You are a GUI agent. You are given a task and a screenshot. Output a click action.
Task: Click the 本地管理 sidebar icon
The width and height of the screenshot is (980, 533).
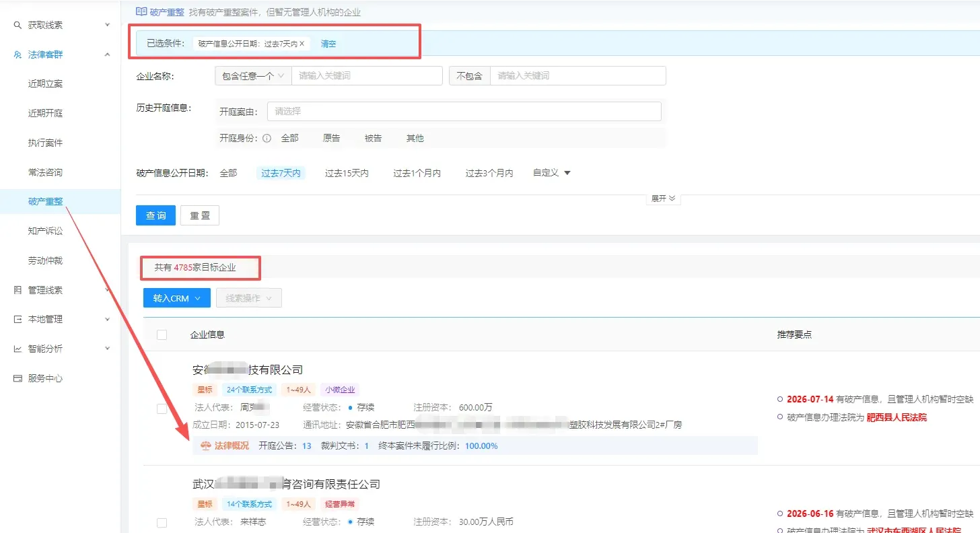pos(17,319)
